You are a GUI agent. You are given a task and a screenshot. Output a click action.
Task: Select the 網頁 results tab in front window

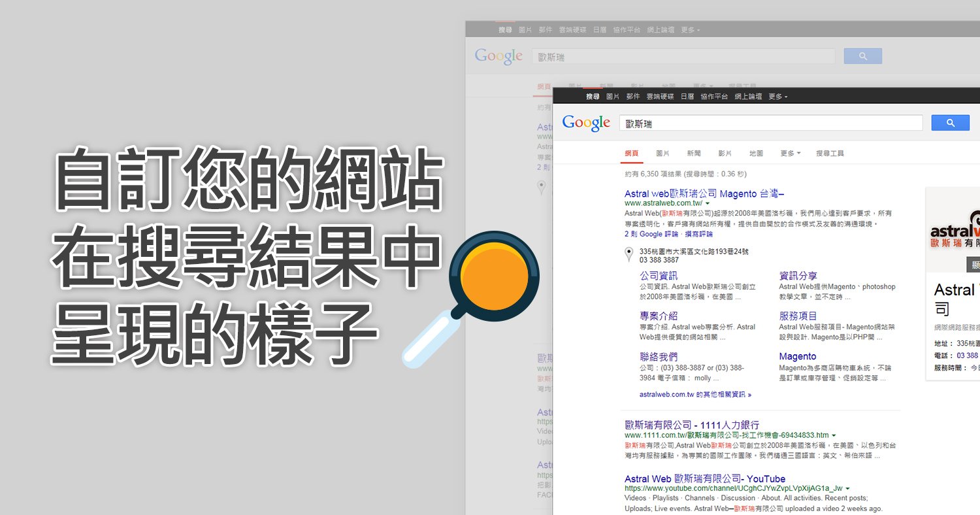632,154
